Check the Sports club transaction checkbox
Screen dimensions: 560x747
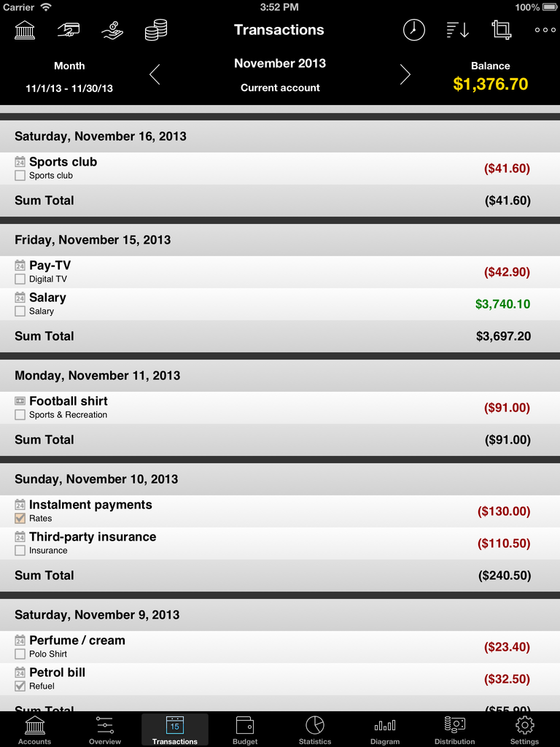(20, 175)
